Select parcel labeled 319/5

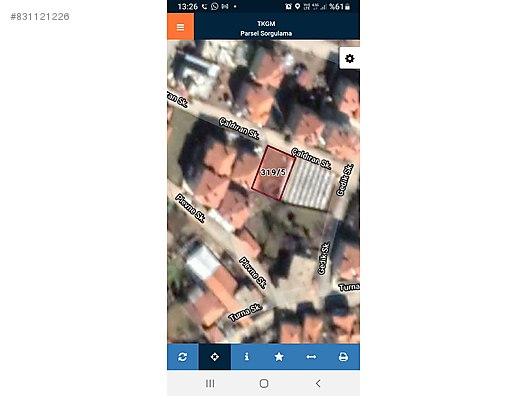pyautogui.click(x=273, y=173)
